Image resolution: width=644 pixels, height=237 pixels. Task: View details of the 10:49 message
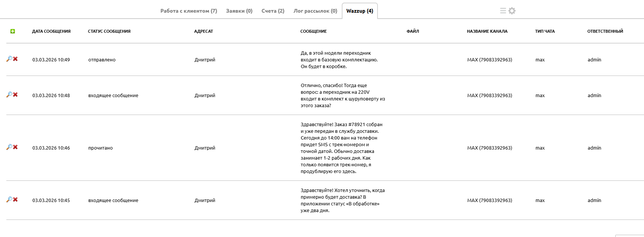pyautogui.click(x=9, y=59)
